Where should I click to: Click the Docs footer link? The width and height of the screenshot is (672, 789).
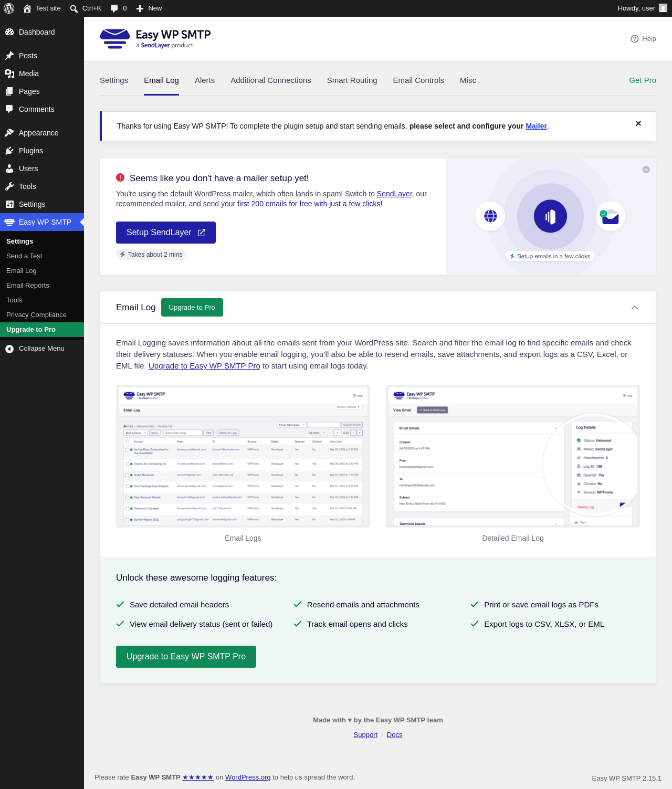tap(394, 735)
